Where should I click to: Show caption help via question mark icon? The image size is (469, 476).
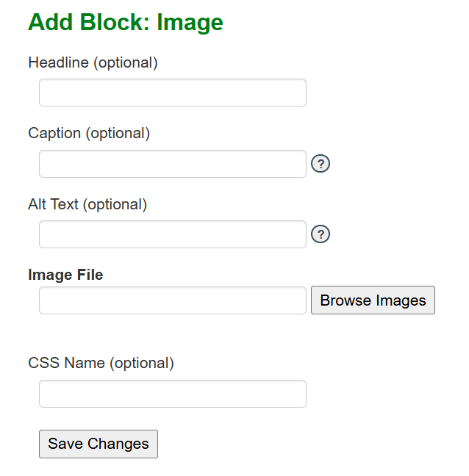click(321, 163)
